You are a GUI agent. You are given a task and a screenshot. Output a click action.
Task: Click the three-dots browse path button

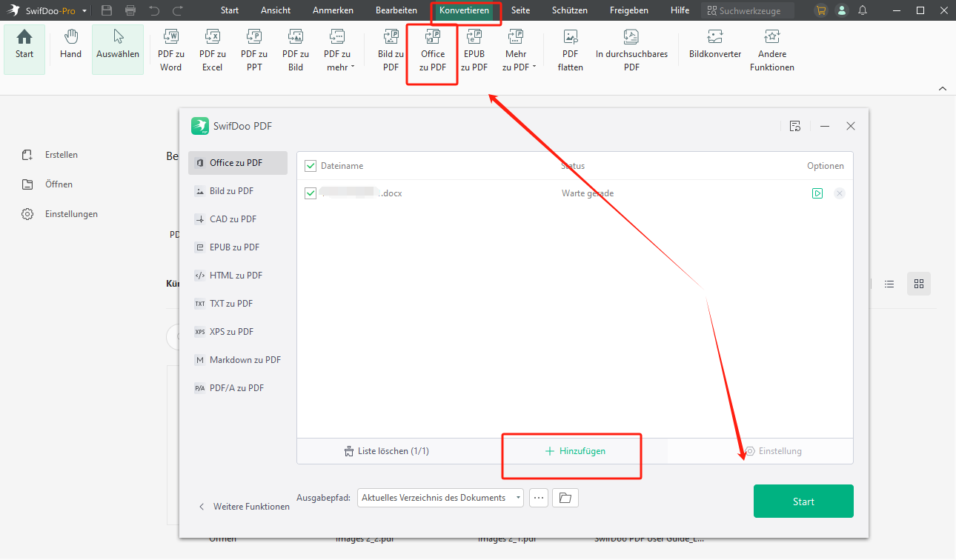(539, 498)
